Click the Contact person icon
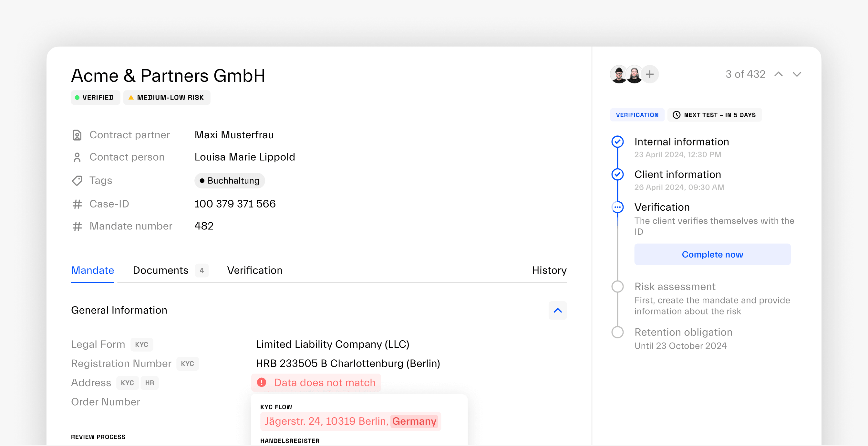Image resolution: width=868 pixels, height=446 pixels. point(77,157)
